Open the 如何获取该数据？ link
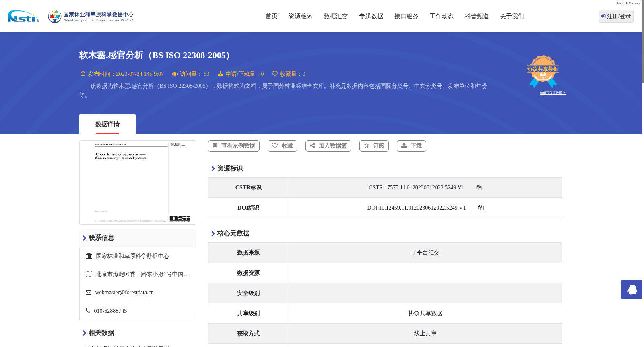The height and width of the screenshot is (347, 644). (552, 93)
